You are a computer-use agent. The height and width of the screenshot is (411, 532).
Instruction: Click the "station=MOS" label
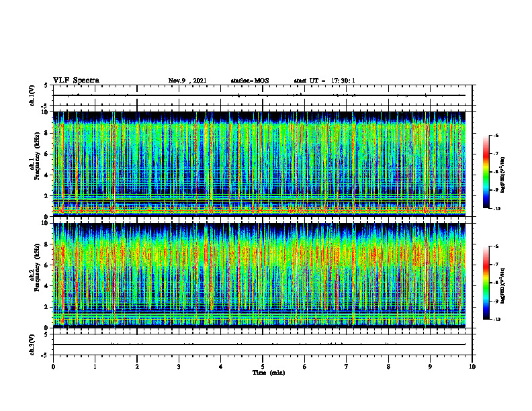pos(250,81)
